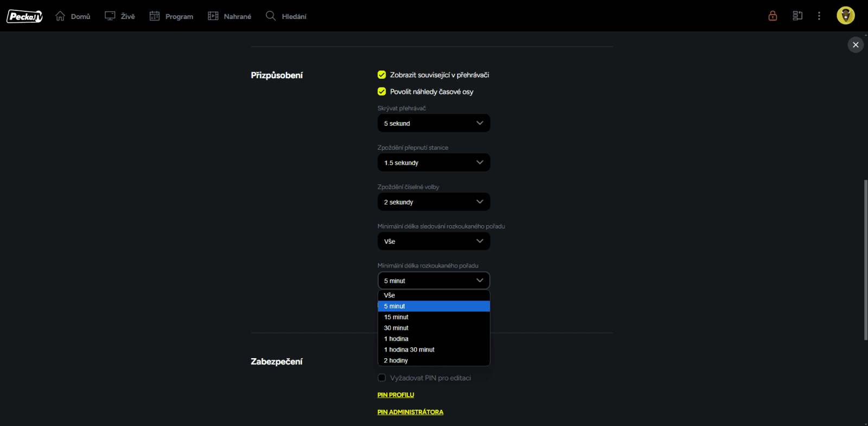
Task: Choose 1 hodina 30 minut option
Action: (x=434, y=349)
